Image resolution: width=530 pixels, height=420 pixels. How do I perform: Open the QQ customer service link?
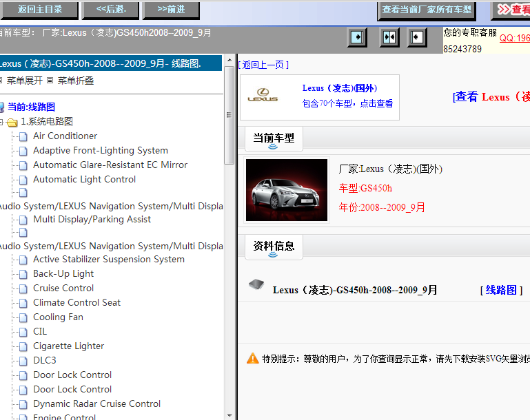(x=514, y=38)
